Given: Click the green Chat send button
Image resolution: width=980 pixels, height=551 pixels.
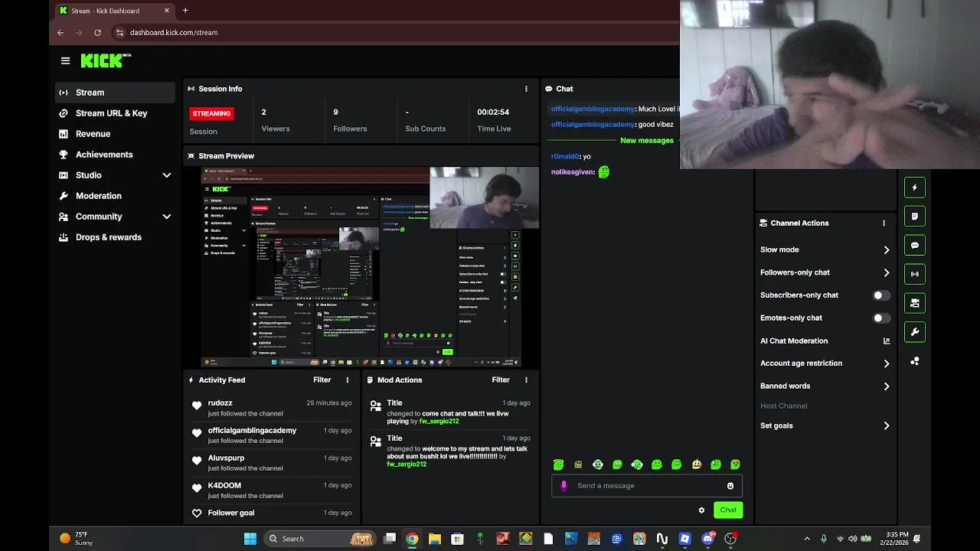Looking at the screenshot, I should pos(728,510).
